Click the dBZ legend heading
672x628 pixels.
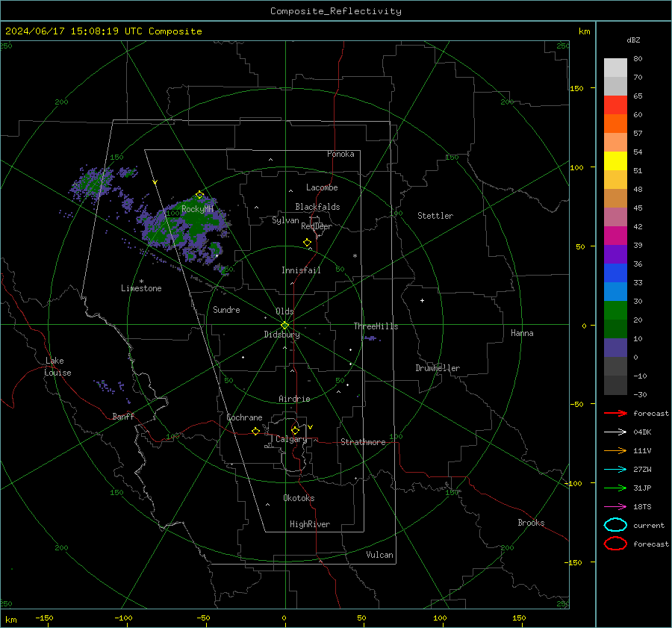[633, 40]
